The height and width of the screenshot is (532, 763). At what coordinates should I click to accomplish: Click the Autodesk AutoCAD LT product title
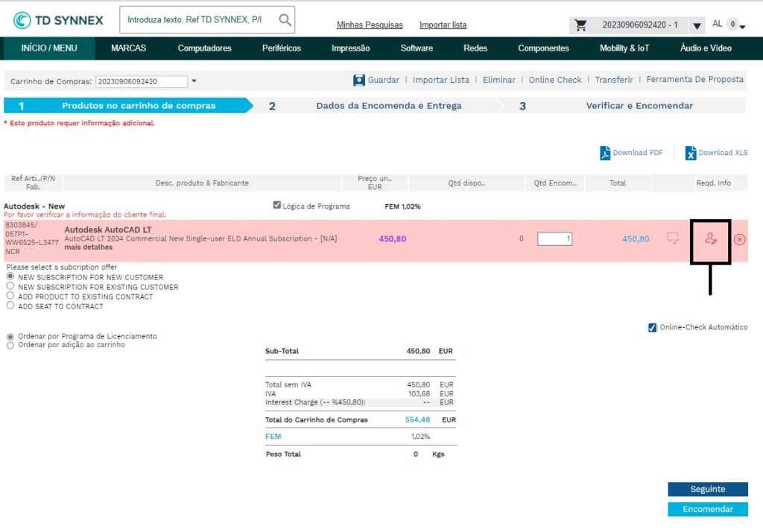(108, 229)
